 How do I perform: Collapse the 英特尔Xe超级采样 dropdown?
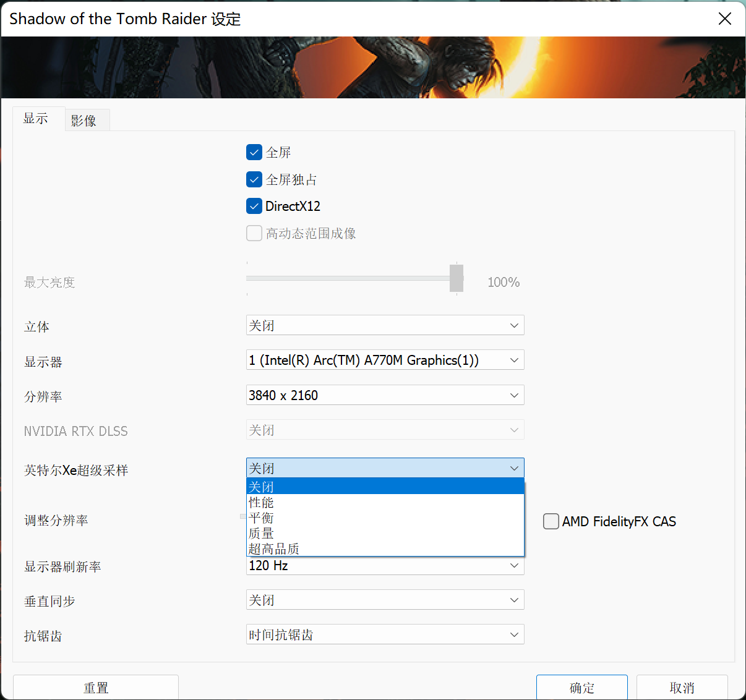coord(385,468)
